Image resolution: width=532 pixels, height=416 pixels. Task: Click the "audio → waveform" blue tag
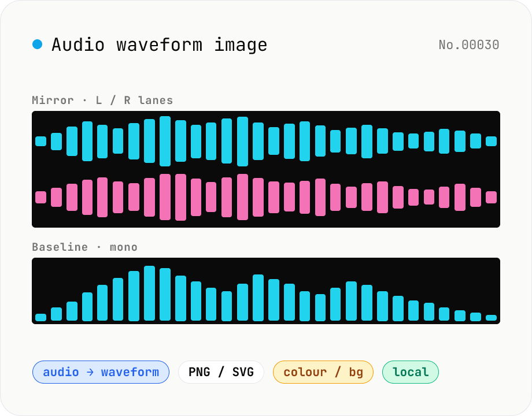[x=101, y=372]
